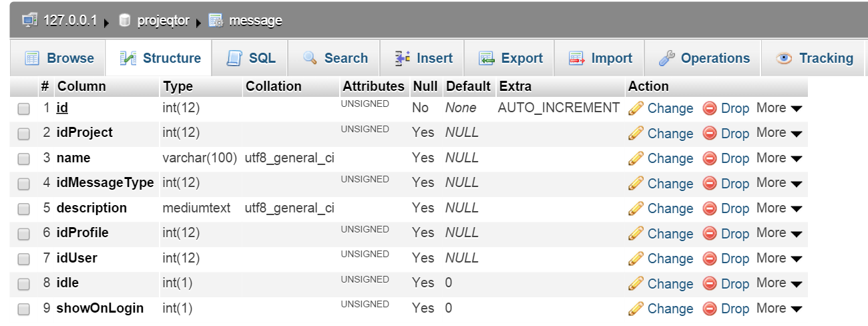Image resolution: width=868 pixels, height=326 pixels.
Task: Switch to the Browse tab
Action: coord(58,58)
